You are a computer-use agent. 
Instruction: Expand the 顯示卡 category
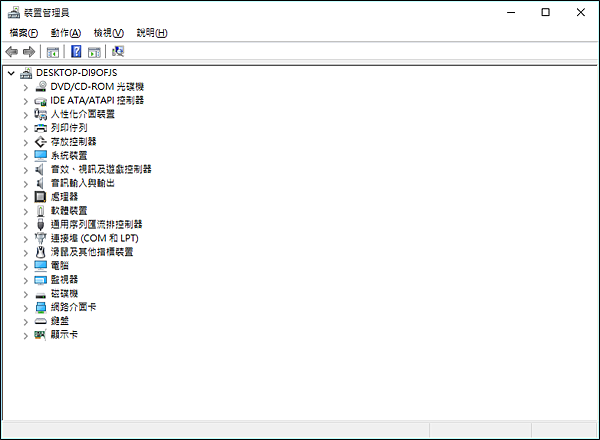(26, 336)
